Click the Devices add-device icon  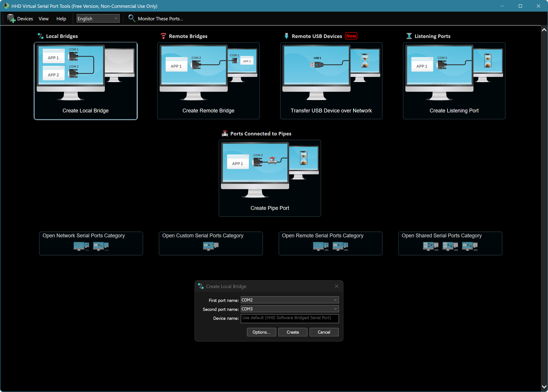(11, 19)
